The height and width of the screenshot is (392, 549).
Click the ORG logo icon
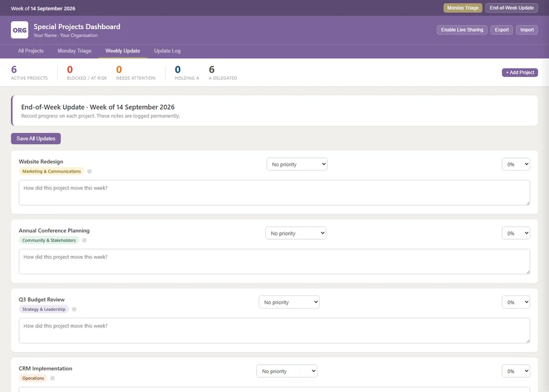coord(19,30)
